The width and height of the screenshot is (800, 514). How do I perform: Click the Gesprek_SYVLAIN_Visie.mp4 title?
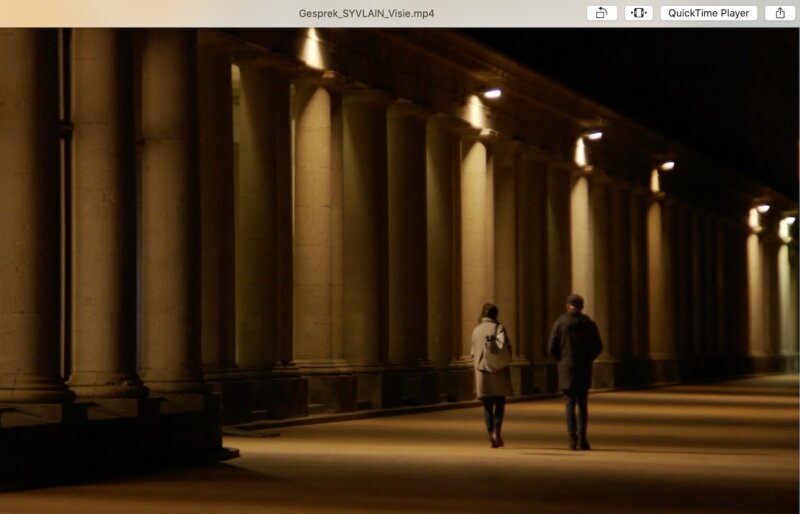coord(366,13)
